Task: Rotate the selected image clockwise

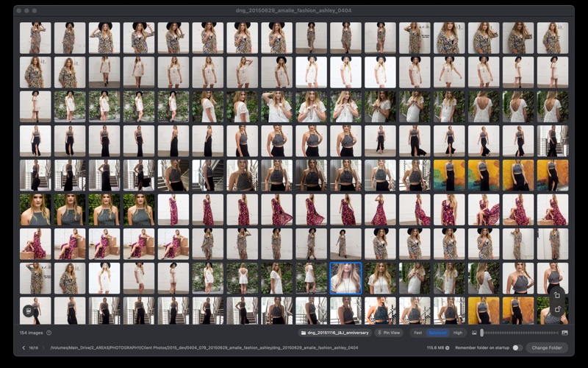Action: point(557,309)
